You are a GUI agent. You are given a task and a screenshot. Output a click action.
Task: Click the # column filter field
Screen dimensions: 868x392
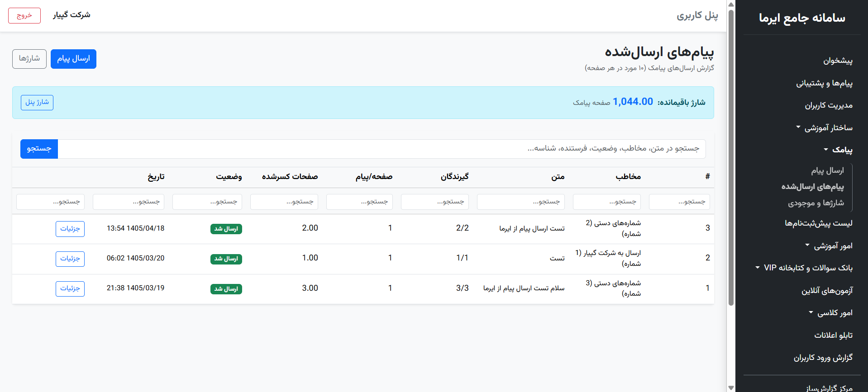679,202
